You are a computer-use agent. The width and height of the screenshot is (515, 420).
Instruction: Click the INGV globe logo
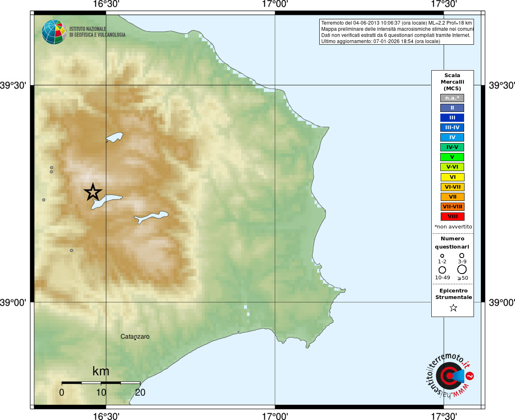(54, 32)
